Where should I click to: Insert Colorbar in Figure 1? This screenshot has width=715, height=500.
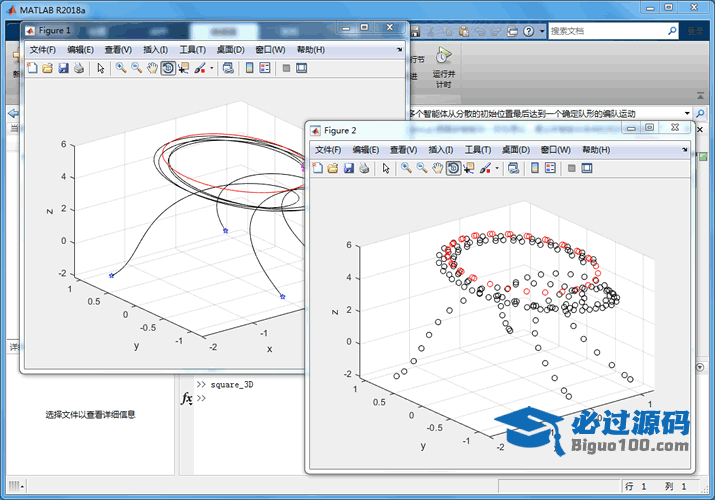coord(249,68)
